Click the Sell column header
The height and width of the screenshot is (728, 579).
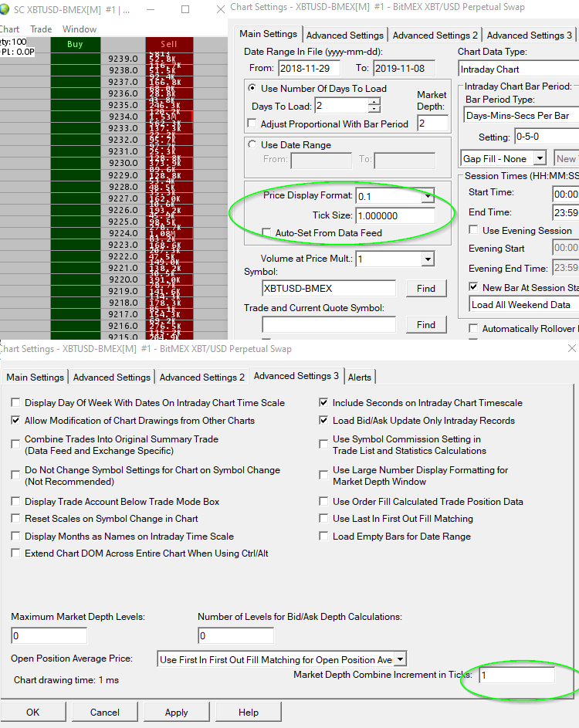[169, 45]
